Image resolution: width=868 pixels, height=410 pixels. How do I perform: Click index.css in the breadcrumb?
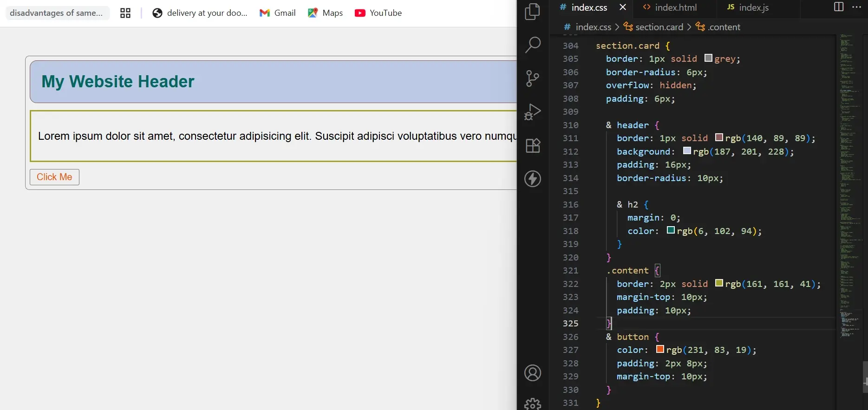click(593, 27)
